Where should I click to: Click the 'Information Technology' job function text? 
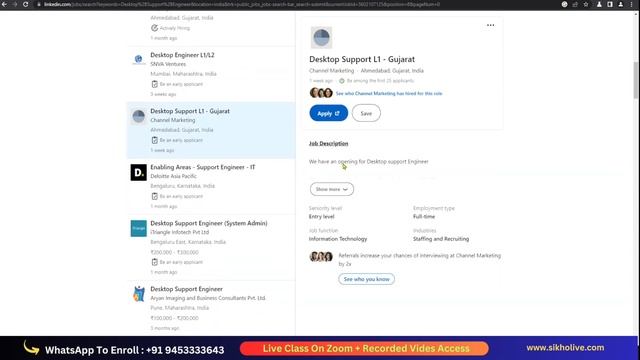(338, 239)
